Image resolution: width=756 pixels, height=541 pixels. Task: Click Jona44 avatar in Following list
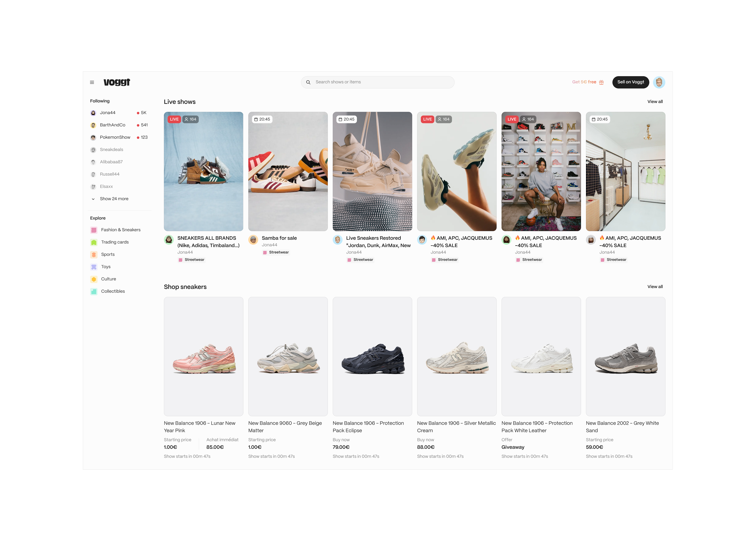[x=93, y=113]
